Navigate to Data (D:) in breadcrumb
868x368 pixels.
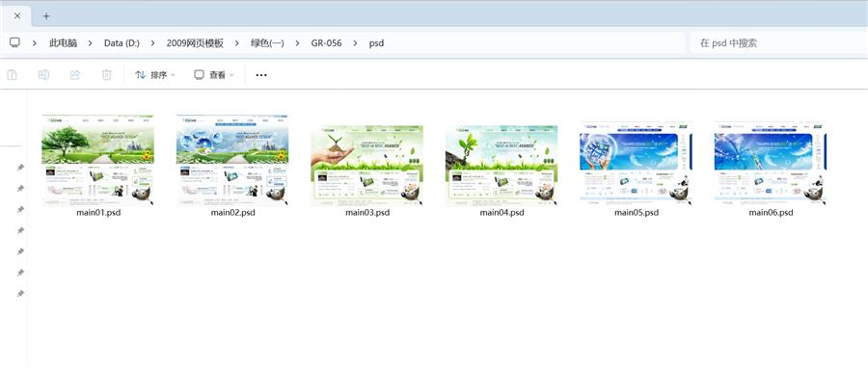(x=122, y=43)
